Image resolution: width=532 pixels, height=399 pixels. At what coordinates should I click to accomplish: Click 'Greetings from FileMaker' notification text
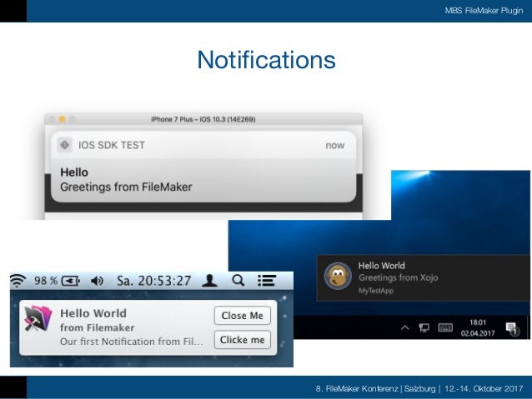click(x=126, y=187)
